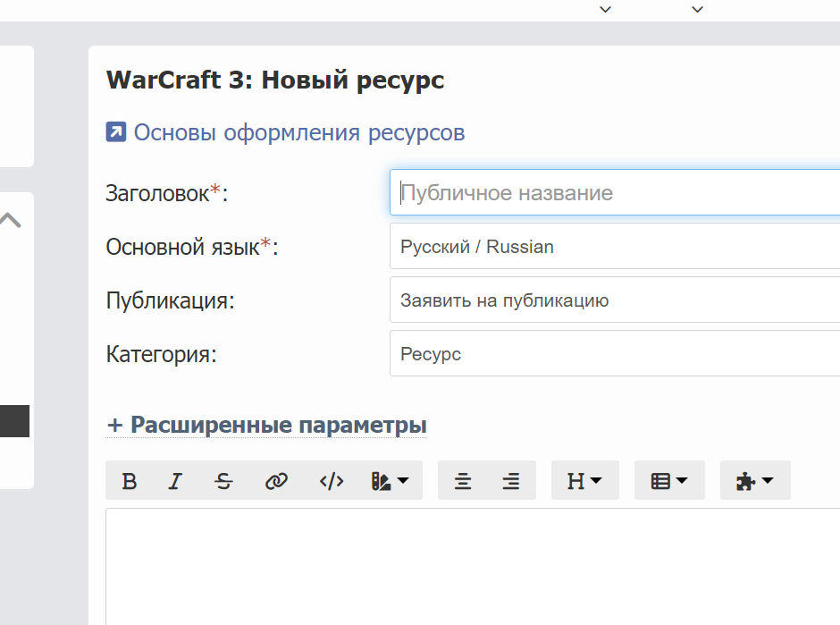The image size is (840, 625).
Task: Open the Основной язык language selector
Action: point(615,247)
